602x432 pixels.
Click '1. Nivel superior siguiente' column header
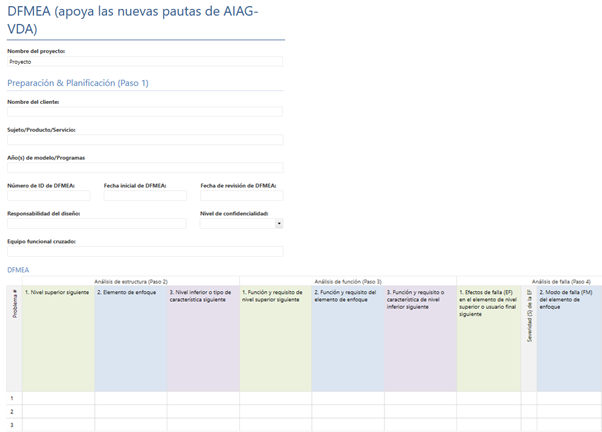(58, 338)
